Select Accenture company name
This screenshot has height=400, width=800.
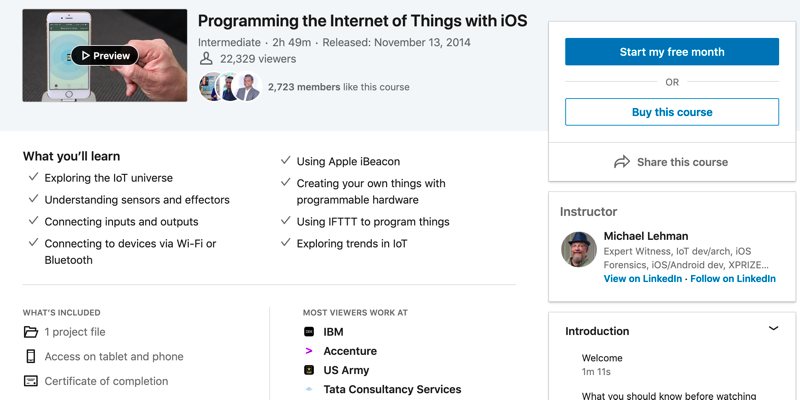(x=350, y=351)
